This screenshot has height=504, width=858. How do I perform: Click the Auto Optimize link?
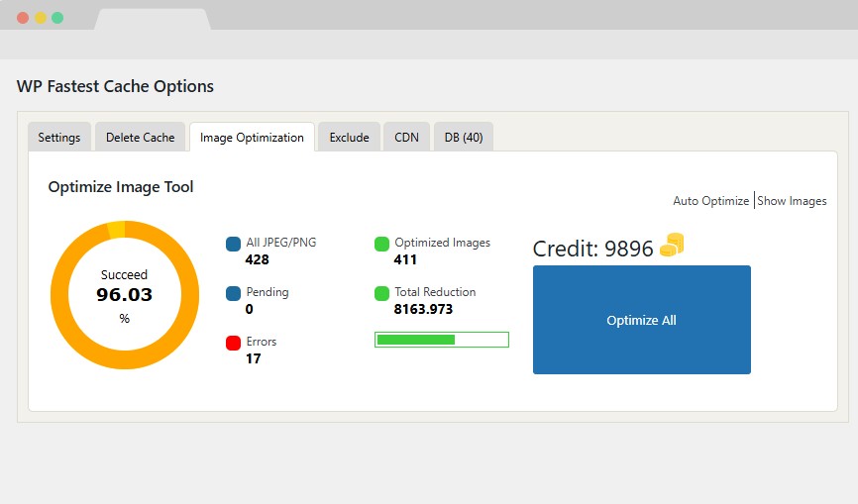710,201
